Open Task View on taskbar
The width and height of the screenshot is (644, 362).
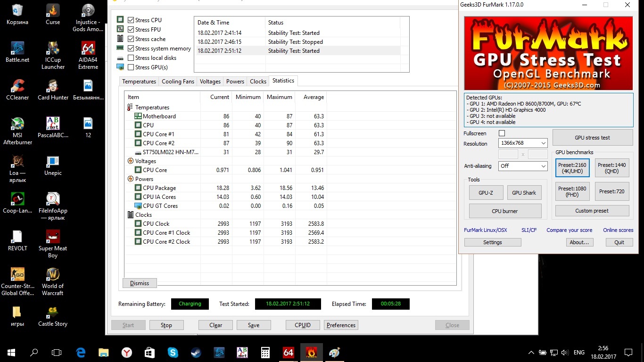[x=57, y=352]
